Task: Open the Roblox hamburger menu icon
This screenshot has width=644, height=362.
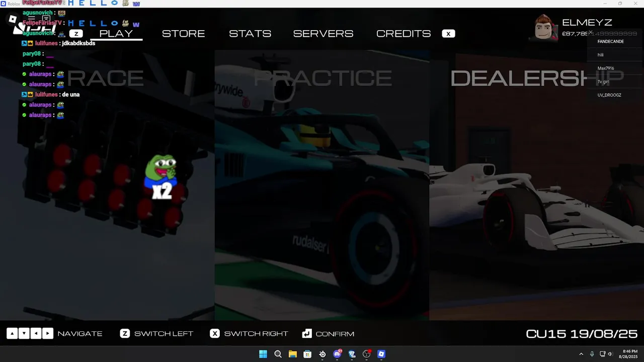Action: [x=31, y=19]
